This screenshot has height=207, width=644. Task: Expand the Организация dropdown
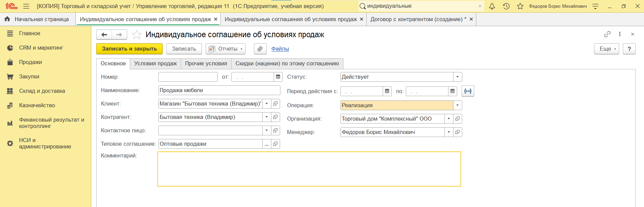click(449, 119)
